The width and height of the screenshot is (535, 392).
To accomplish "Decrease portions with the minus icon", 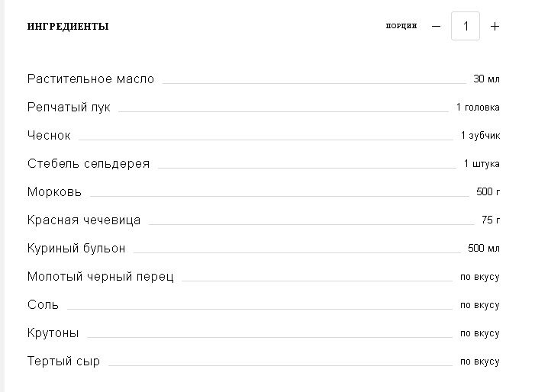I will click(x=436, y=26).
